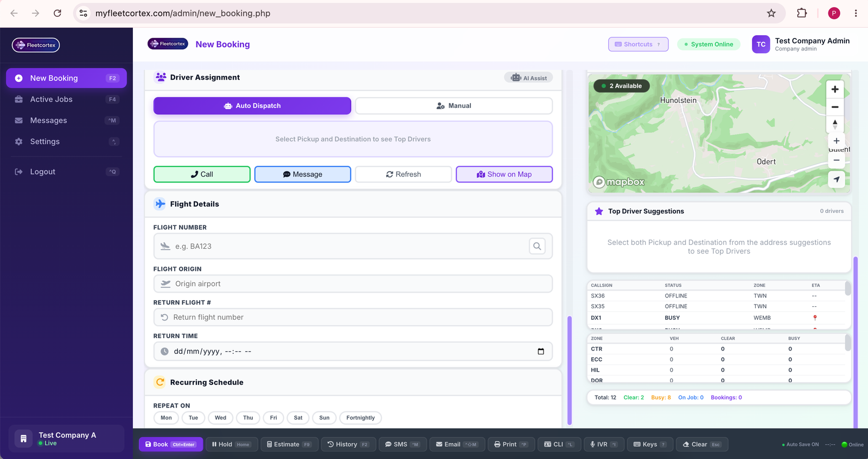Open TC user avatar menu
The height and width of the screenshot is (459, 868).
click(761, 44)
